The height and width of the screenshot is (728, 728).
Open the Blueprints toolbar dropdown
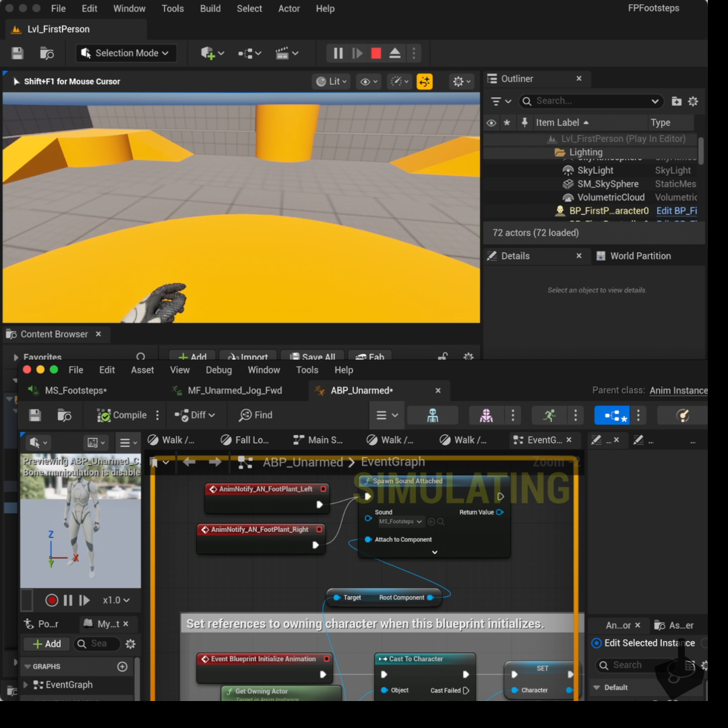(250, 53)
